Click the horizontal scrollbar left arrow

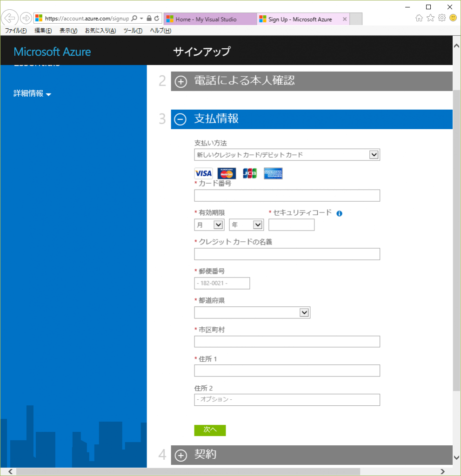click(10, 471)
